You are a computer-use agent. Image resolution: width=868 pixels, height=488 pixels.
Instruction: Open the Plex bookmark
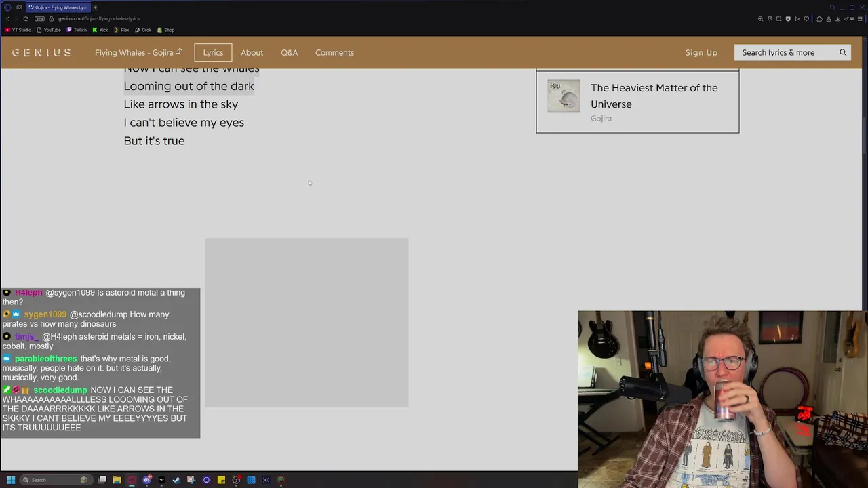click(x=121, y=30)
